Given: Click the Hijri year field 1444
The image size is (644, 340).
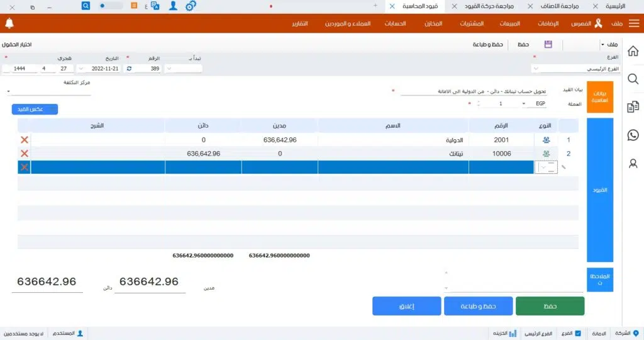Looking at the screenshot, I should pos(19,69).
